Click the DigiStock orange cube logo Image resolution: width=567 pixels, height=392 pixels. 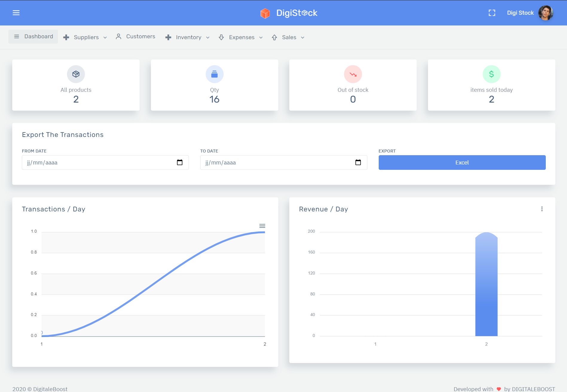pyautogui.click(x=265, y=13)
